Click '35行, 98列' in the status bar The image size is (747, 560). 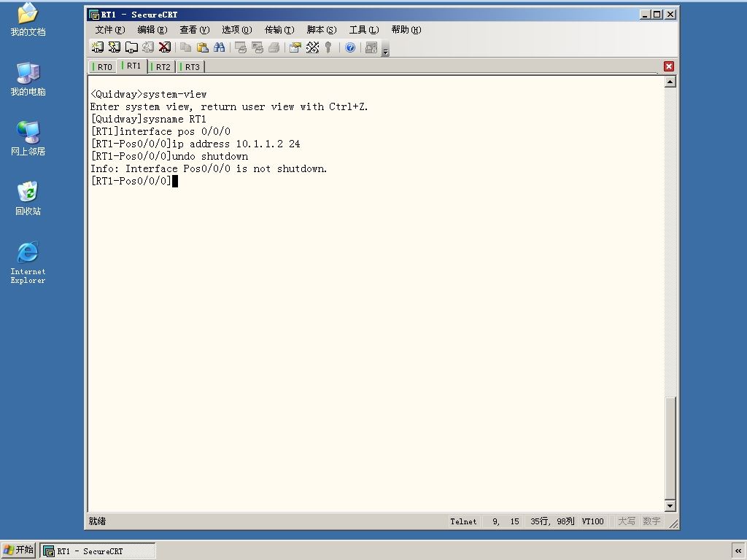(553, 521)
